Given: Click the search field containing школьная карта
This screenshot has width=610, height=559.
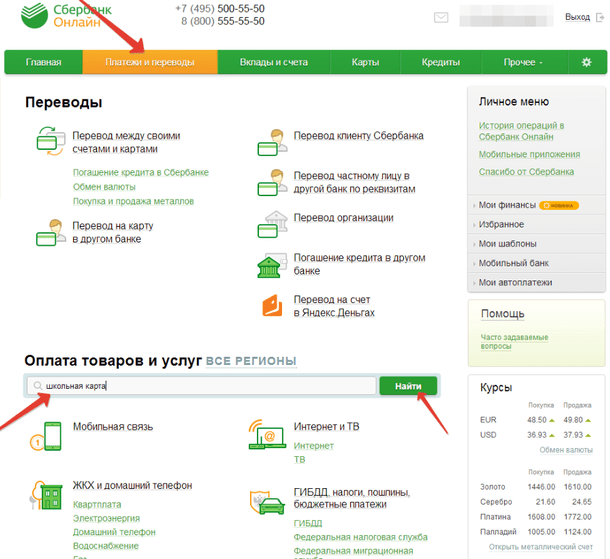Looking at the screenshot, I should coord(200,386).
